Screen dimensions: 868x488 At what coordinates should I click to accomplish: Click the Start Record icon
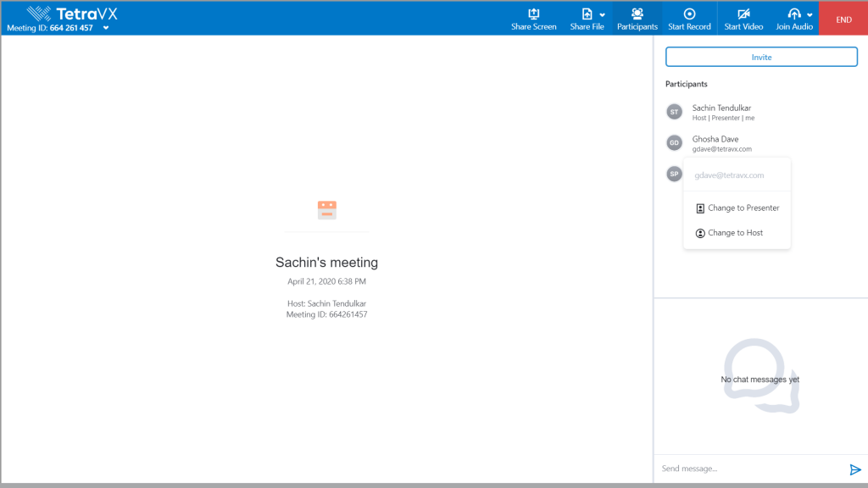coord(689,14)
